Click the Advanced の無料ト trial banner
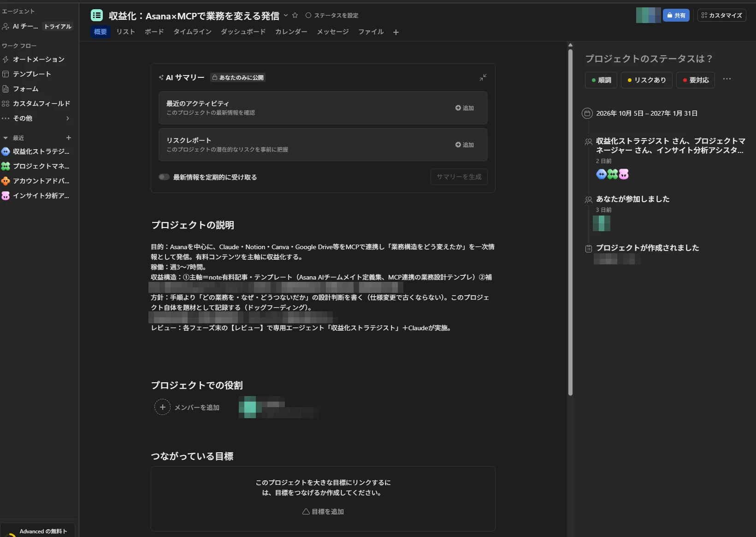756x537 pixels. [x=38, y=531]
